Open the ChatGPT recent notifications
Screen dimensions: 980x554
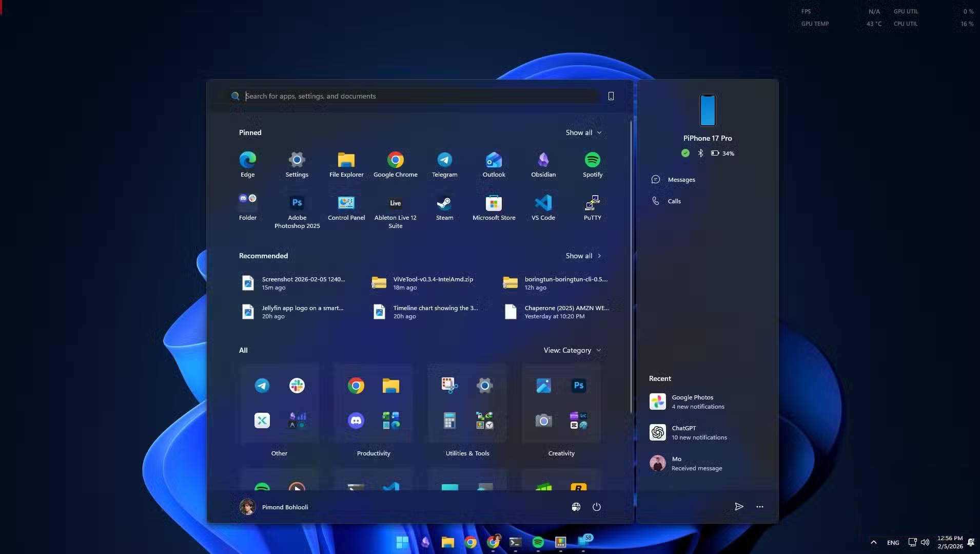point(698,432)
